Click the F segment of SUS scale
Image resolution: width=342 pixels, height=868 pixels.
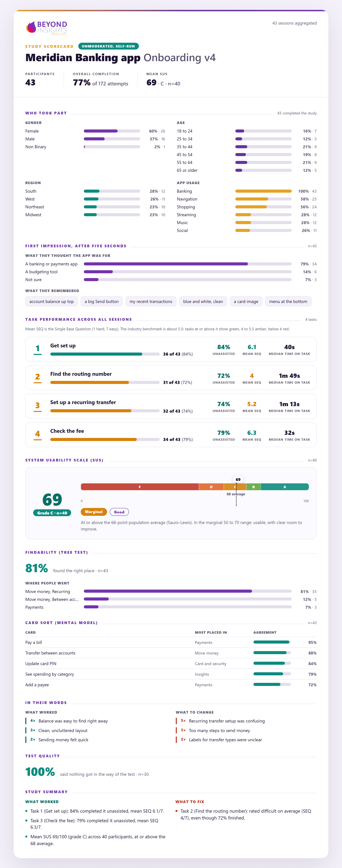(140, 487)
